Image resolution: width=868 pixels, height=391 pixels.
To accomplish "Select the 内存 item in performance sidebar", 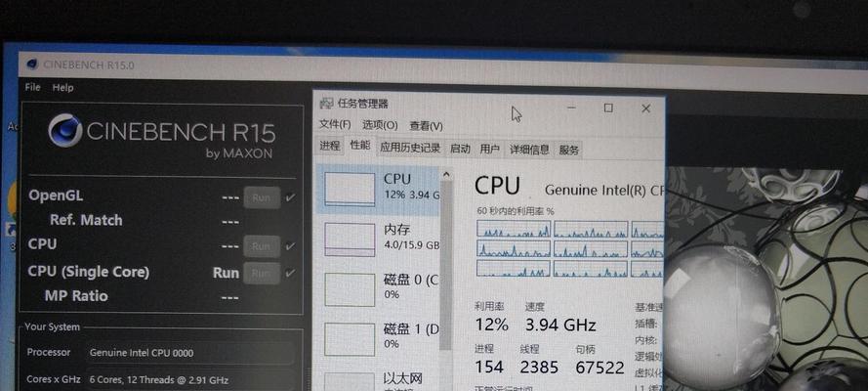I will point(378,239).
